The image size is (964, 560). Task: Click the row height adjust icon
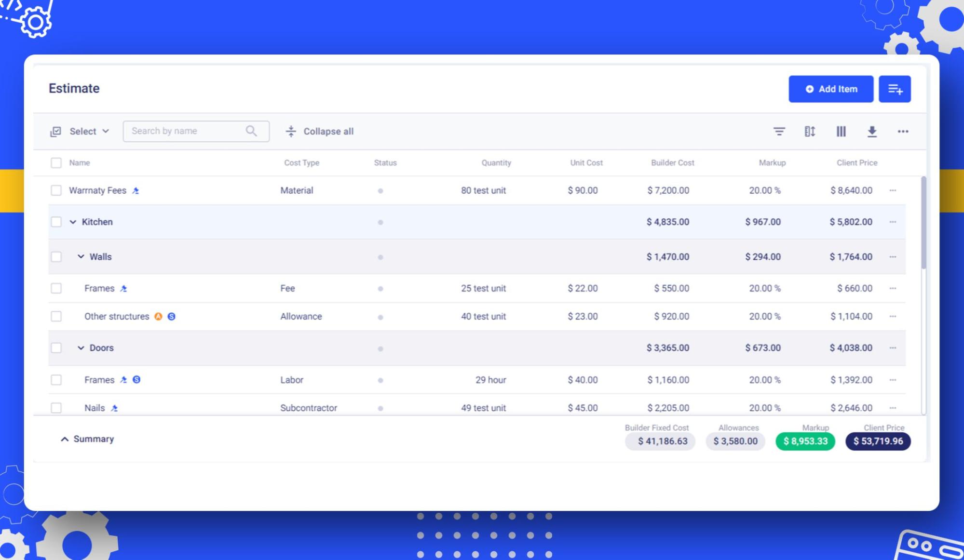(810, 131)
